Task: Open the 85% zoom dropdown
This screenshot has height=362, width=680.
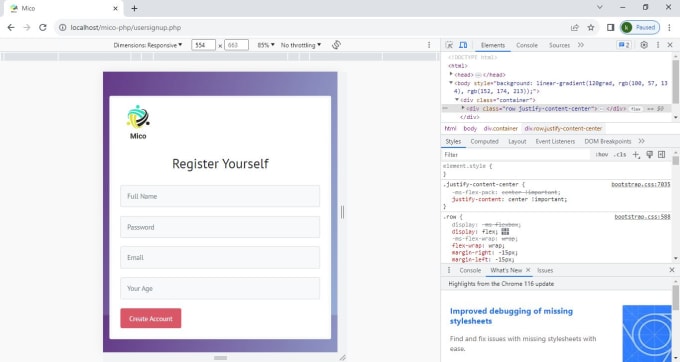Action: 266,45
